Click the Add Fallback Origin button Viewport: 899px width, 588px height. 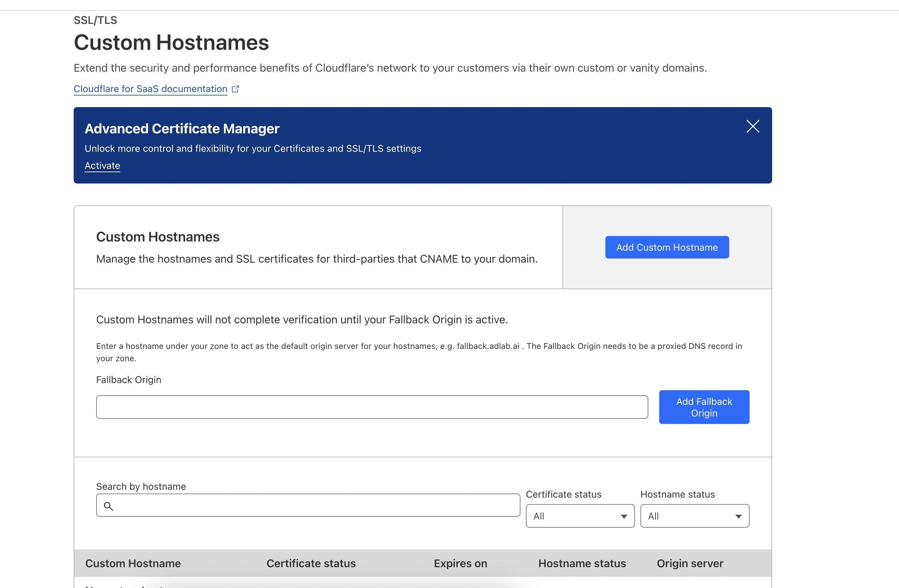704,407
